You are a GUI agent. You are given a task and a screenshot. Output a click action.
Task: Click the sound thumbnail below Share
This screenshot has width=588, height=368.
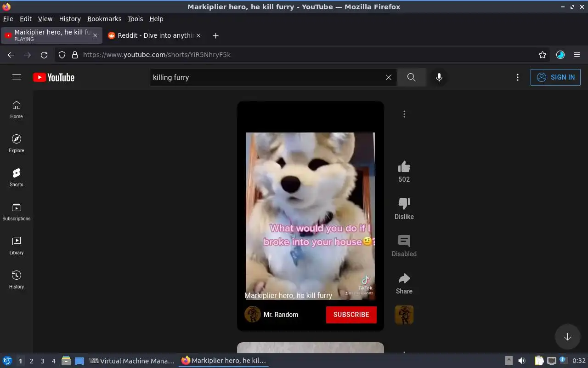pos(404,315)
